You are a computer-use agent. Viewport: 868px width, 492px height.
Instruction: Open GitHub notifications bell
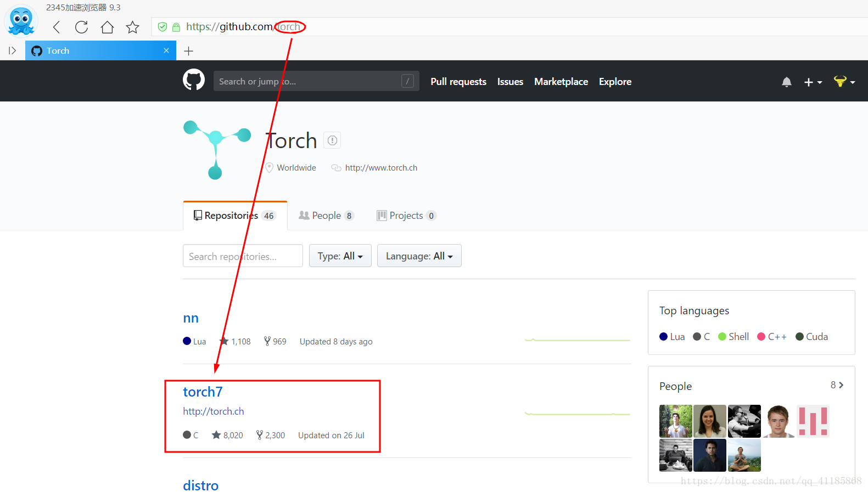point(787,82)
